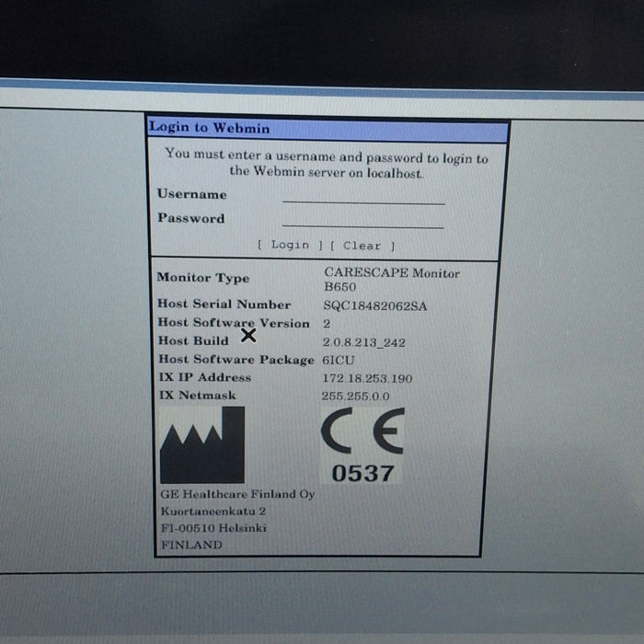
Task: Click the Username input field
Action: [x=363, y=195]
